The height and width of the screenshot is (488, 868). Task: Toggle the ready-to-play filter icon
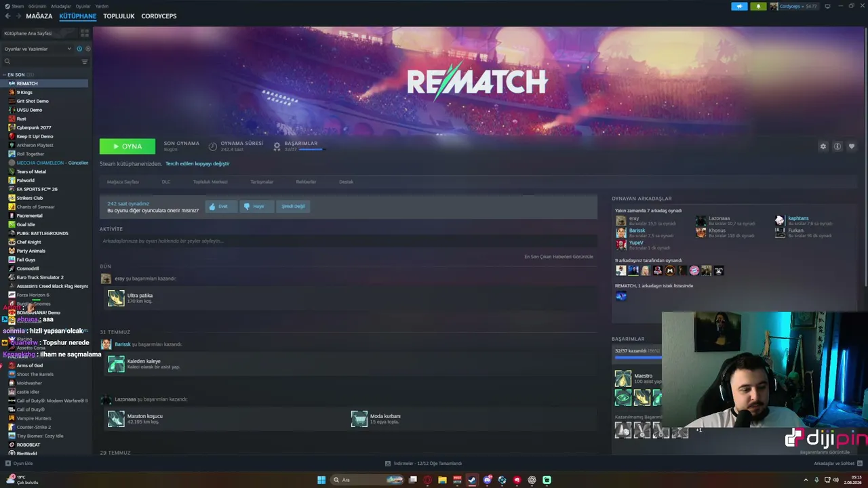pyautogui.click(x=87, y=49)
